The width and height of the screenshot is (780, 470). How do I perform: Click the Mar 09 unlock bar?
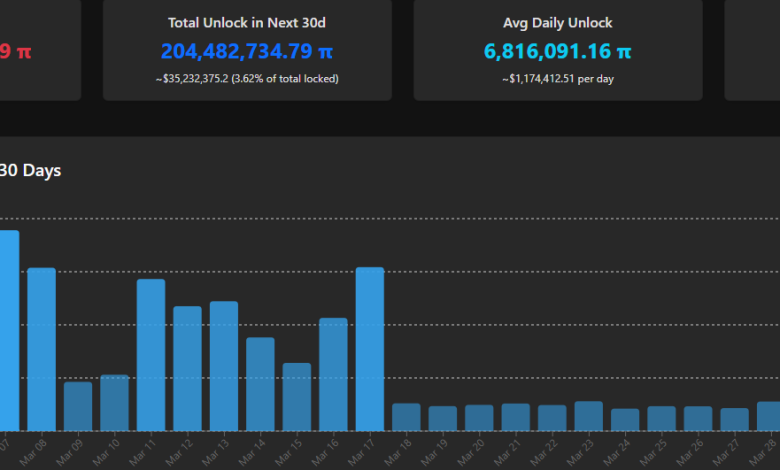78,406
